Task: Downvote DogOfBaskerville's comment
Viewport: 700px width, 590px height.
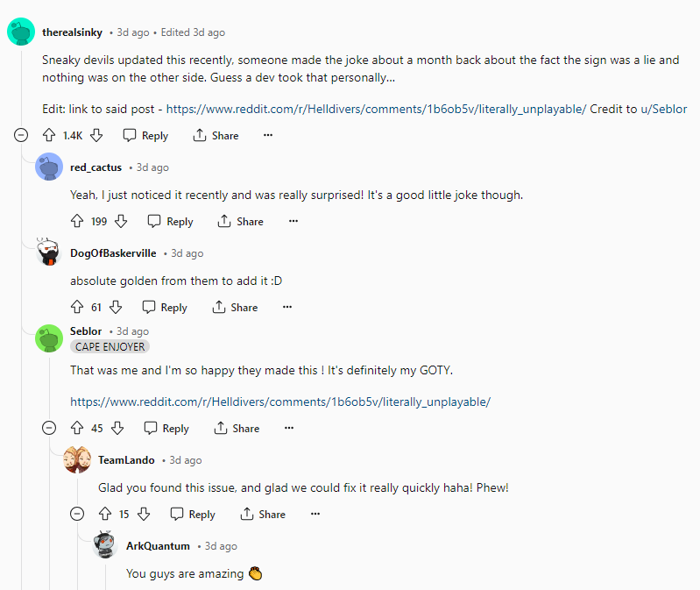Action: (x=116, y=307)
